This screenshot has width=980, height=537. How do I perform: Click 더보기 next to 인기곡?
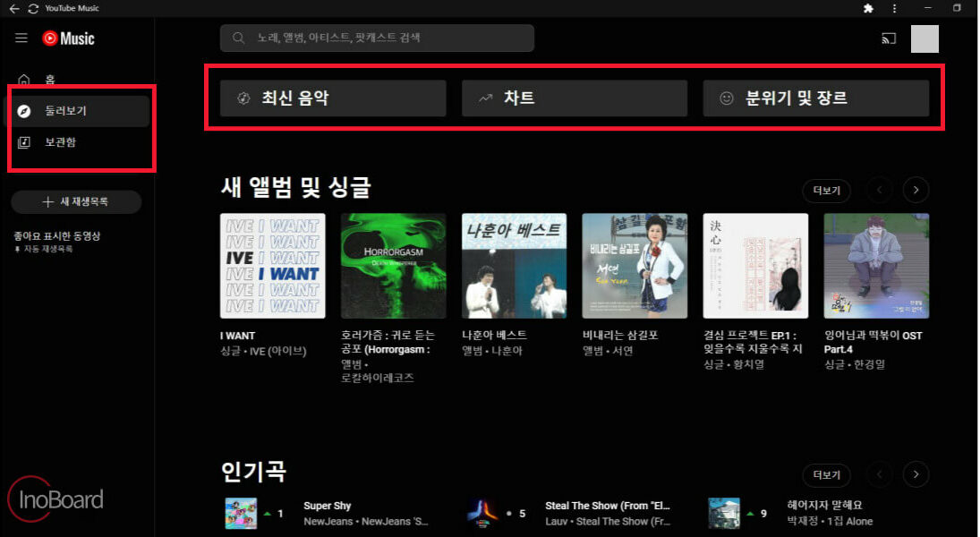tap(826, 475)
